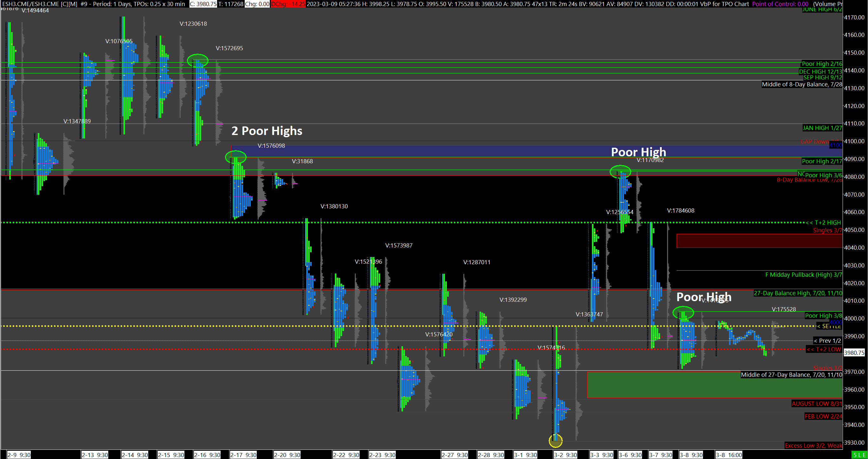Click the green ellipse marking 2-16 poor high

[198, 61]
